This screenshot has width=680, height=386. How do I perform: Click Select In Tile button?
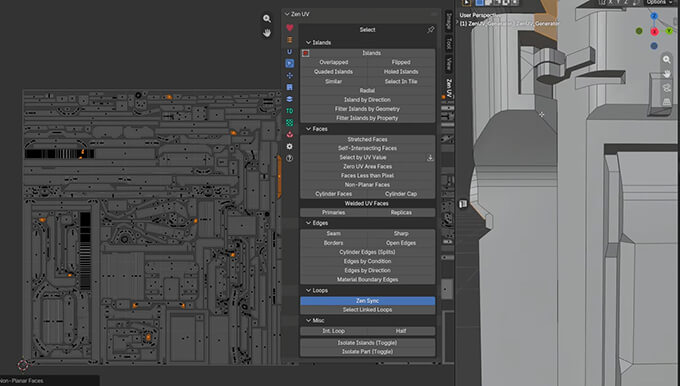tap(401, 82)
